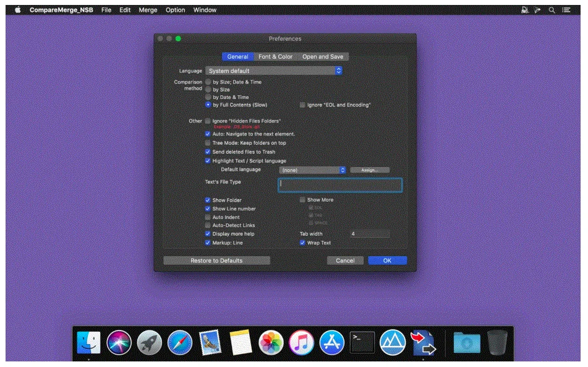Open Spotlight search in menu bar
This screenshot has width=588, height=367.
pyautogui.click(x=552, y=10)
